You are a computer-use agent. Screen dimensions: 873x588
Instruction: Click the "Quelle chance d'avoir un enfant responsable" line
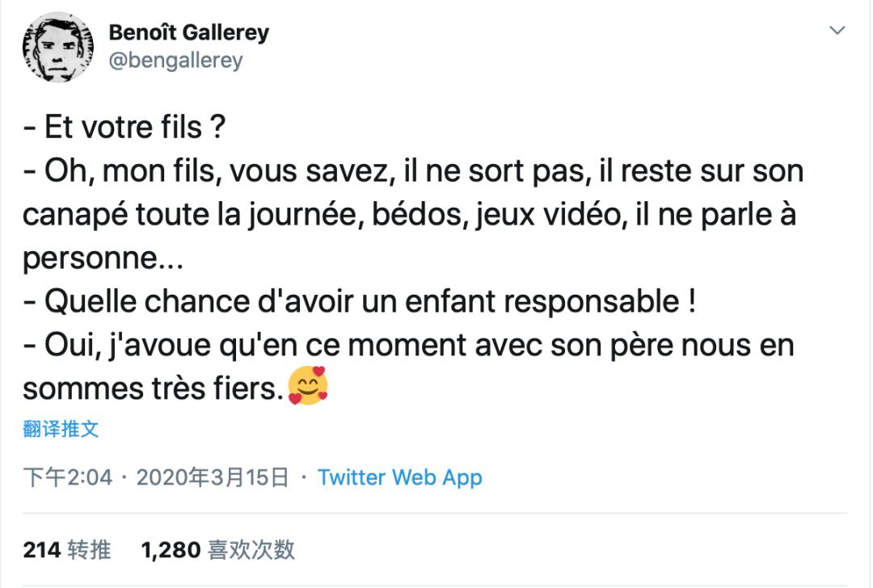coord(359,302)
